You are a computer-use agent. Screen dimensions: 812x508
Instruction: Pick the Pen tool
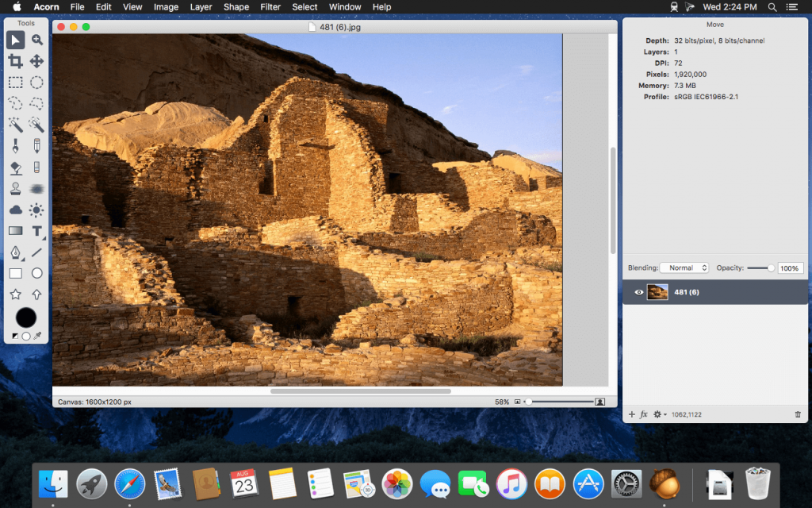pyautogui.click(x=16, y=252)
